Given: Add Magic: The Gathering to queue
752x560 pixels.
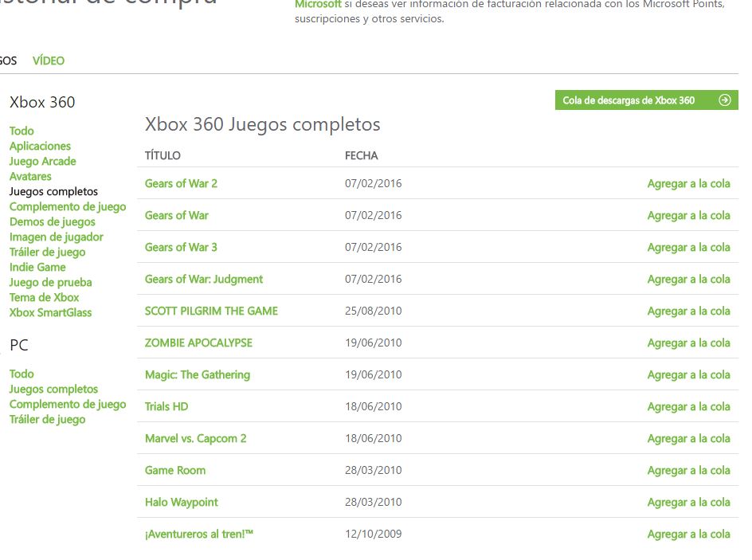Looking at the screenshot, I should tap(689, 375).
